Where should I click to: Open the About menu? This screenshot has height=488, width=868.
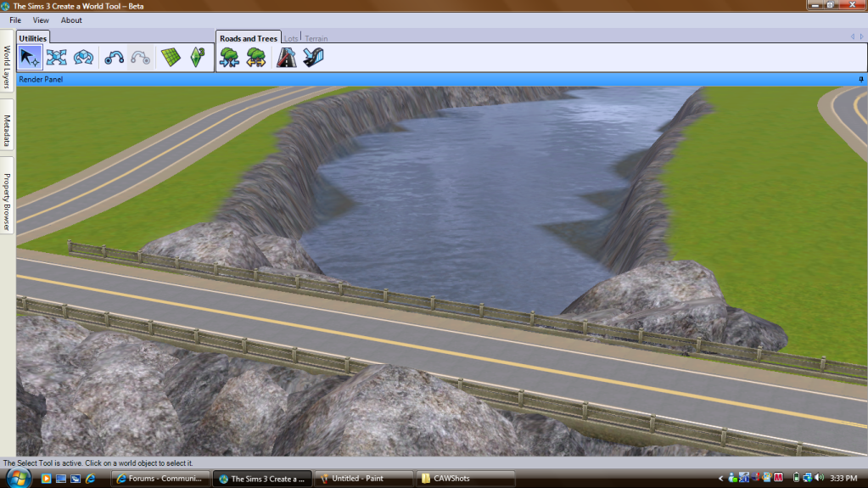pyautogui.click(x=71, y=20)
